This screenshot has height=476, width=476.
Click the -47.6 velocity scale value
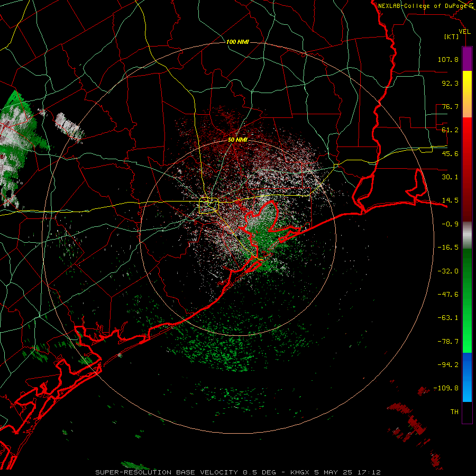pyautogui.click(x=448, y=295)
